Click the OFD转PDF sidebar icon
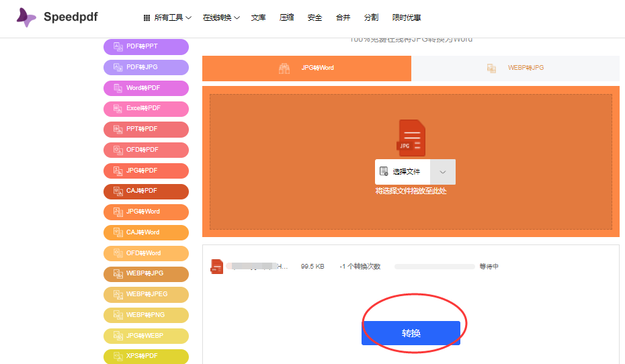The height and width of the screenshot is (364, 625). pyautogui.click(x=118, y=150)
